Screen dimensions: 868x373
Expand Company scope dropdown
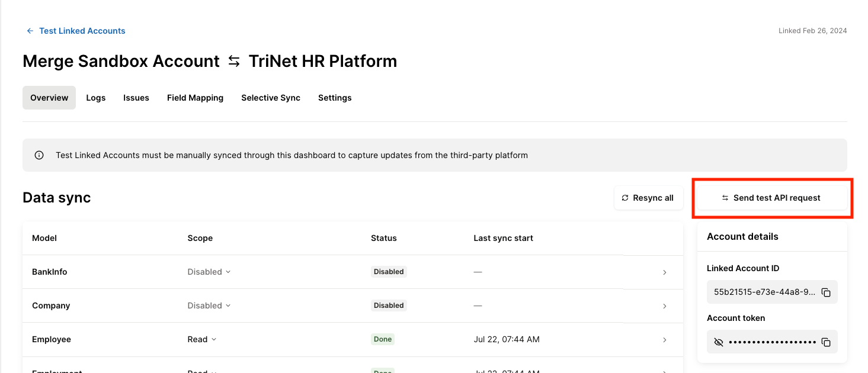coord(209,306)
